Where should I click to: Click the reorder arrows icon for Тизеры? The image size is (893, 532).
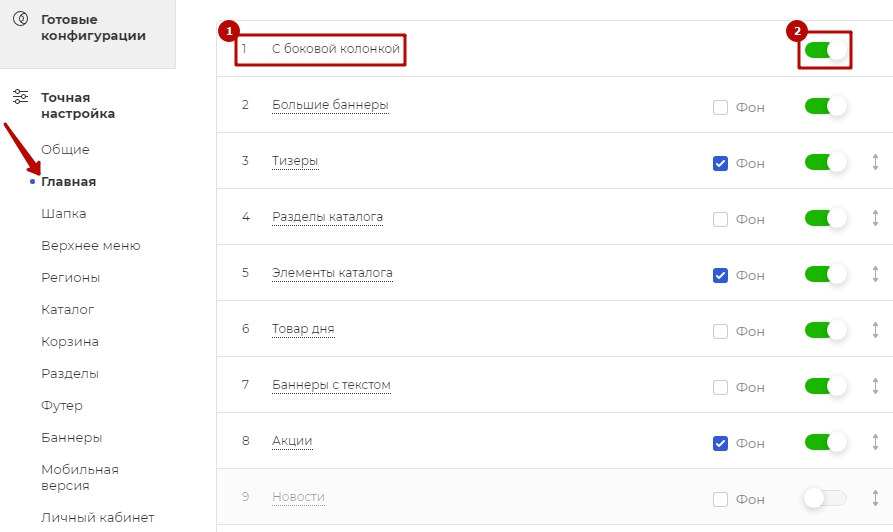[875, 162]
